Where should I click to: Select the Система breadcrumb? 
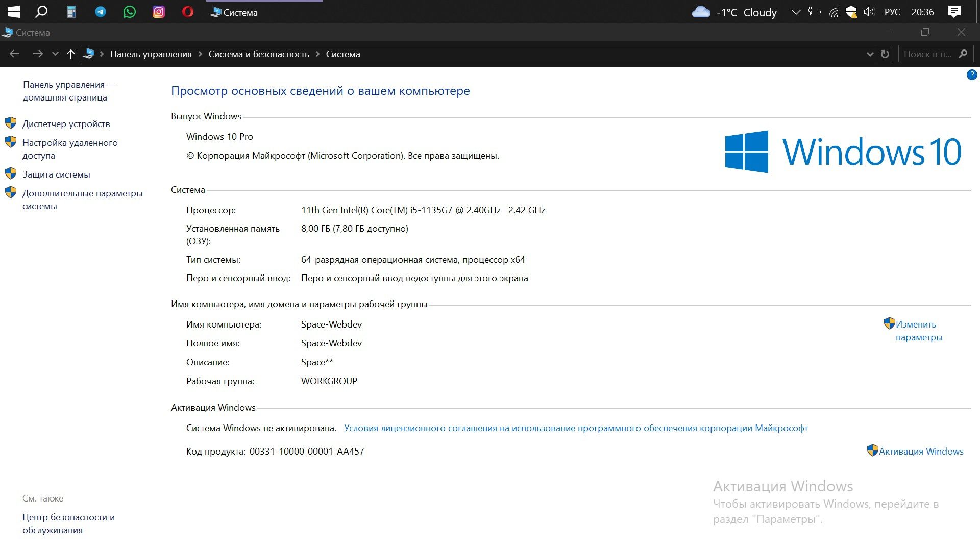point(343,54)
